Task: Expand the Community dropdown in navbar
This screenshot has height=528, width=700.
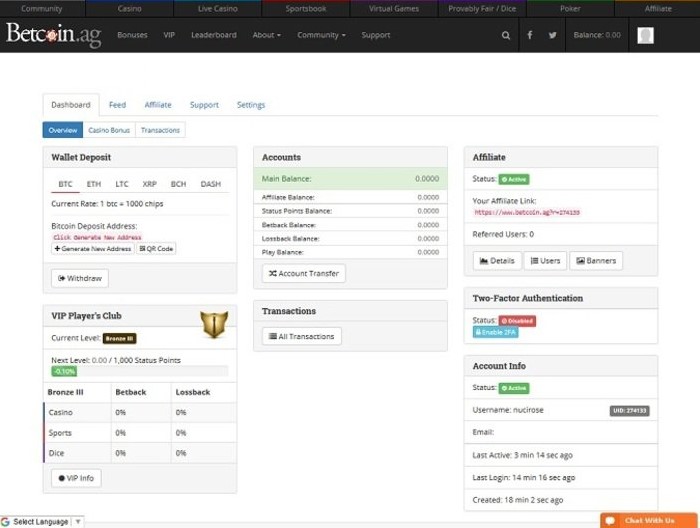Action: (321, 35)
